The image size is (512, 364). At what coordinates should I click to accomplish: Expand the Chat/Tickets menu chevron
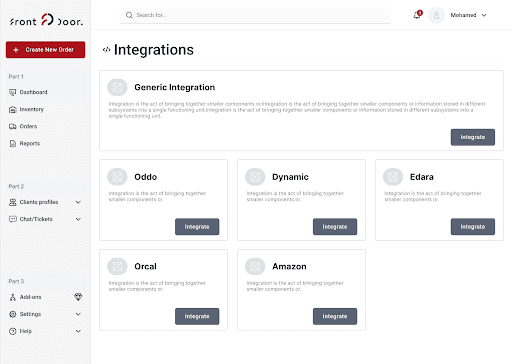point(78,219)
